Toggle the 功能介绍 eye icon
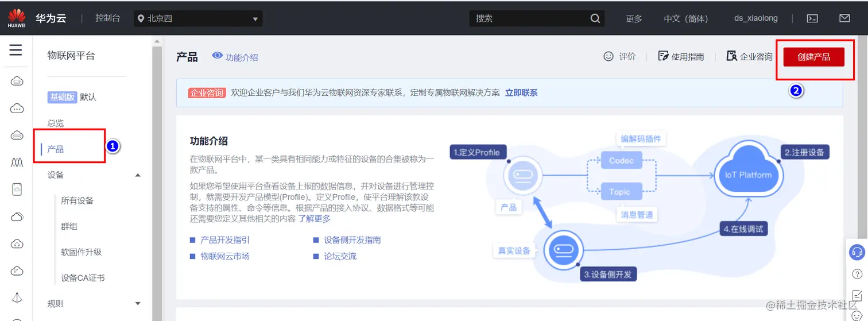 pos(217,56)
